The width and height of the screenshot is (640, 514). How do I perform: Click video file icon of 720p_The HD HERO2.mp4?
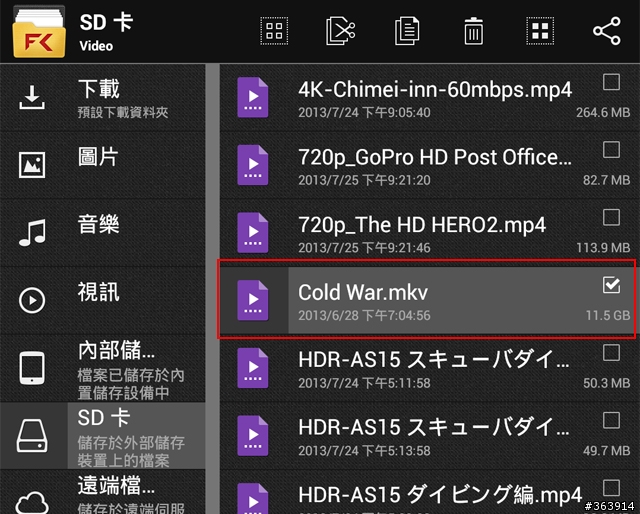tap(253, 233)
